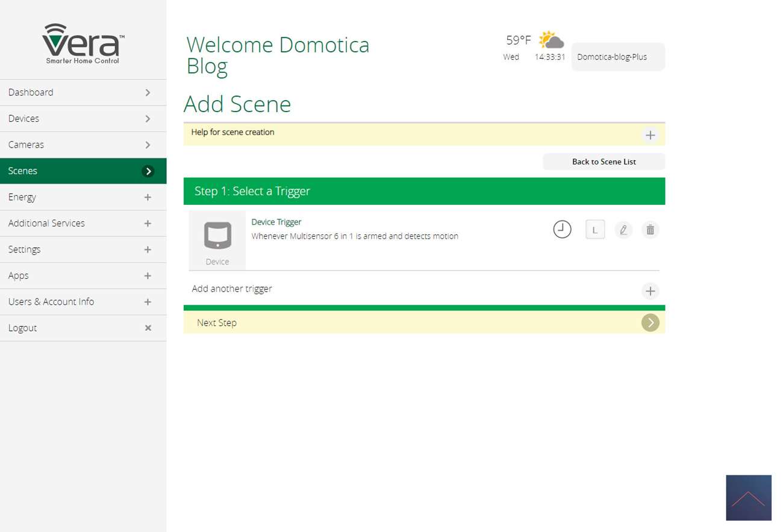Screen dimensions: 783x532
Task: Expand the Energy menu section
Action: [x=148, y=197]
